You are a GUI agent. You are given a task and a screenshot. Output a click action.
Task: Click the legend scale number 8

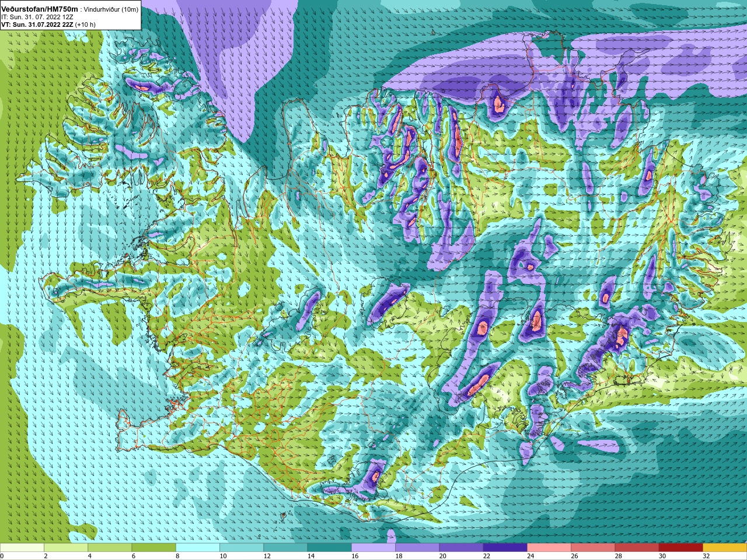click(176, 556)
